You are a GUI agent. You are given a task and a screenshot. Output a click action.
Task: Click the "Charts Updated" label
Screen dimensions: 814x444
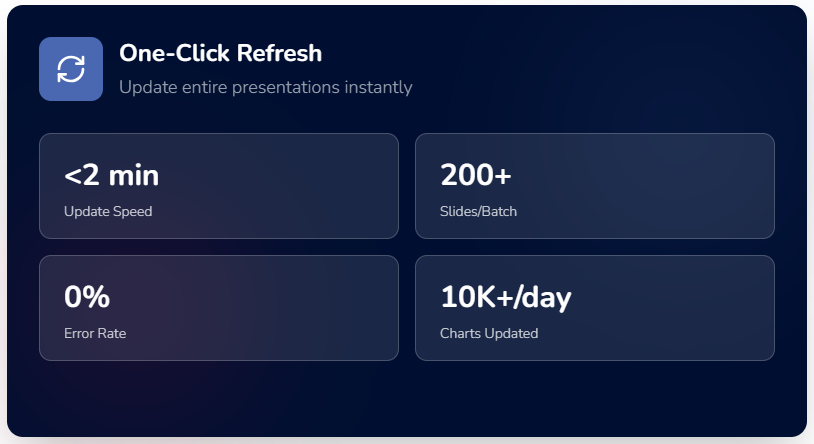pyautogui.click(x=489, y=333)
